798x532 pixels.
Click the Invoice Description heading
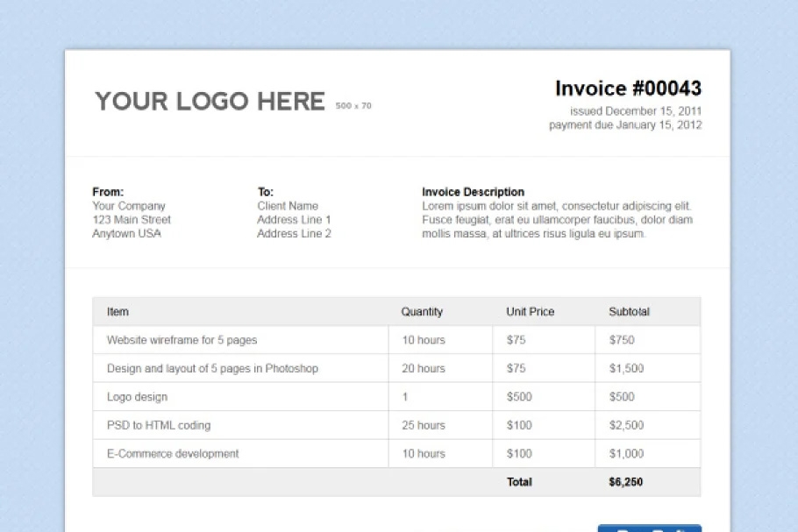pyautogui.click(x=473, y=191)
